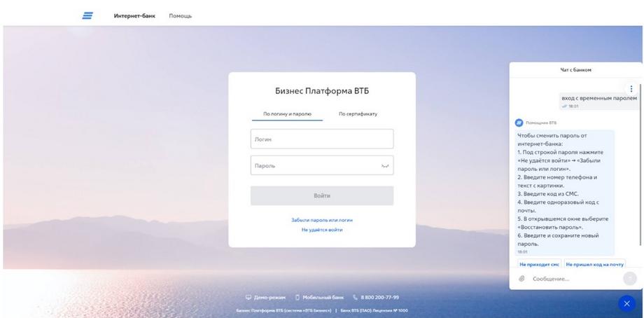Click the Бизнес Платформа ВТБ heading
The height and width of the screenshot is (318, 644).
322,91
